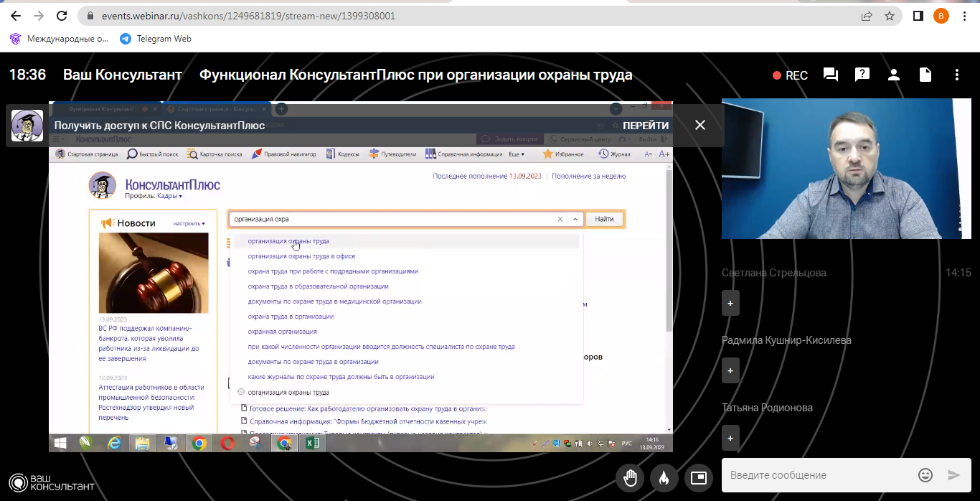
Task: Add reaction under Татьяна Родионова's message
Action: point(730,438)
